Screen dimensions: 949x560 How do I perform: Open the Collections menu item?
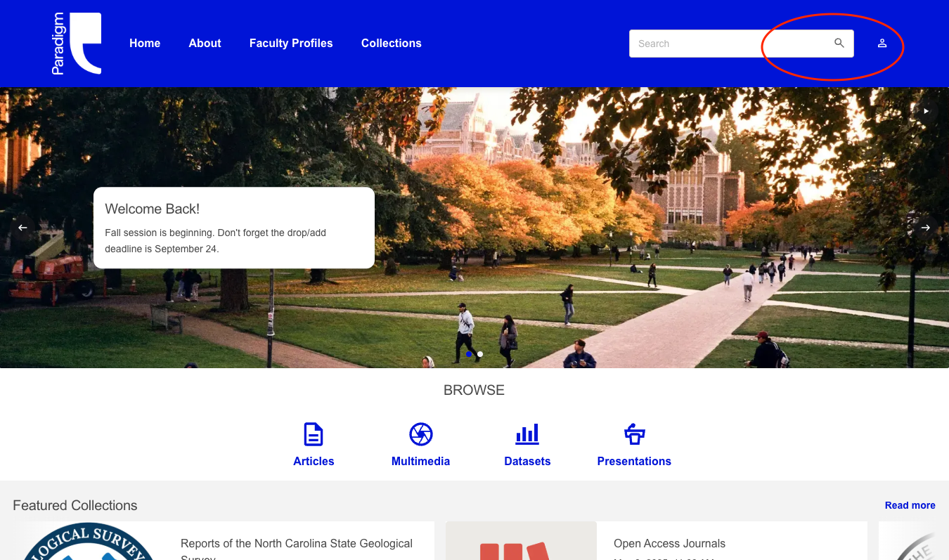tap(391, 44)
